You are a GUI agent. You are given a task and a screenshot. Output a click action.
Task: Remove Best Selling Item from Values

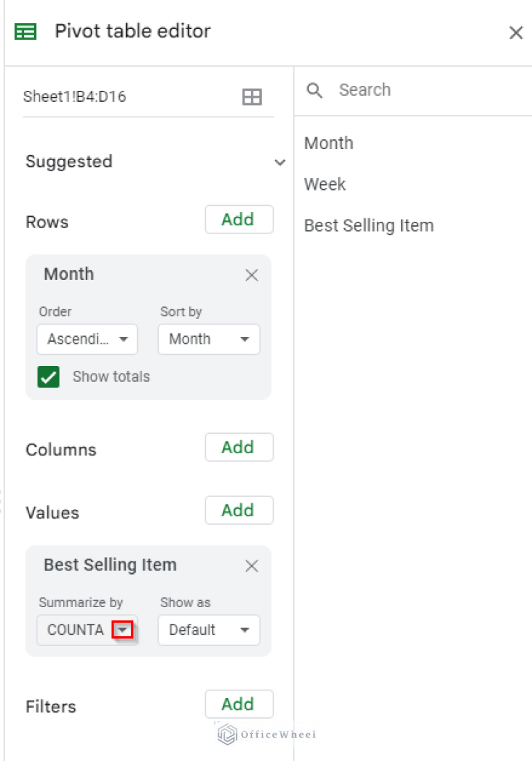[251, 566]
